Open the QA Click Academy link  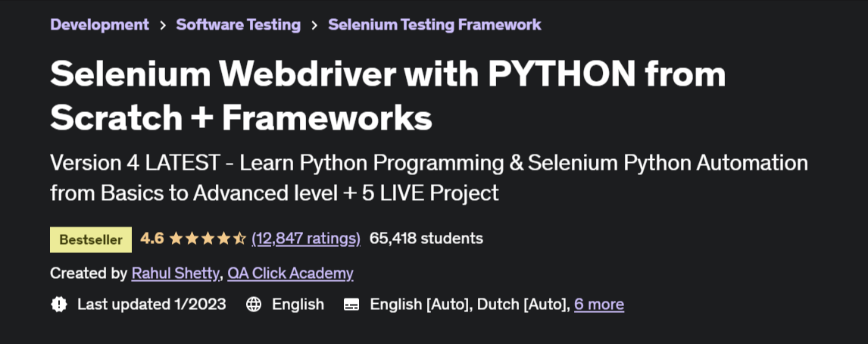290,273
